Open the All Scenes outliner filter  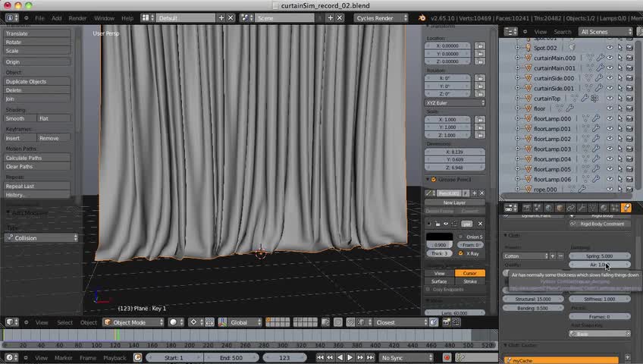point(606,32)
